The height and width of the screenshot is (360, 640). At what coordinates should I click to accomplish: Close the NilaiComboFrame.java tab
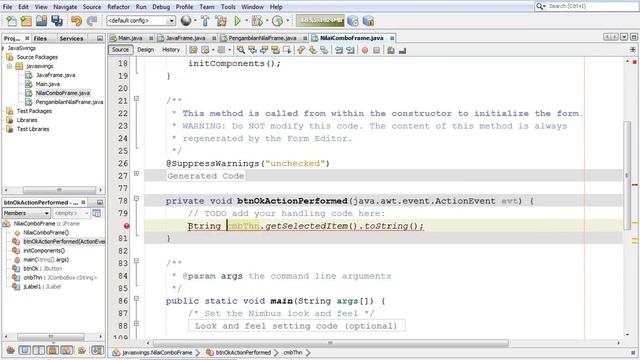392,38
